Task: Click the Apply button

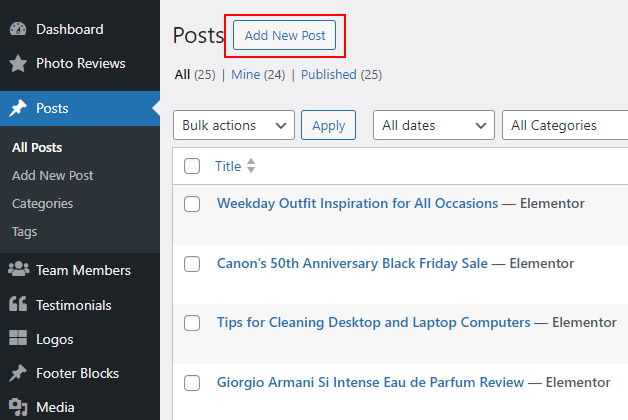Action: click(x=328, y=125)
